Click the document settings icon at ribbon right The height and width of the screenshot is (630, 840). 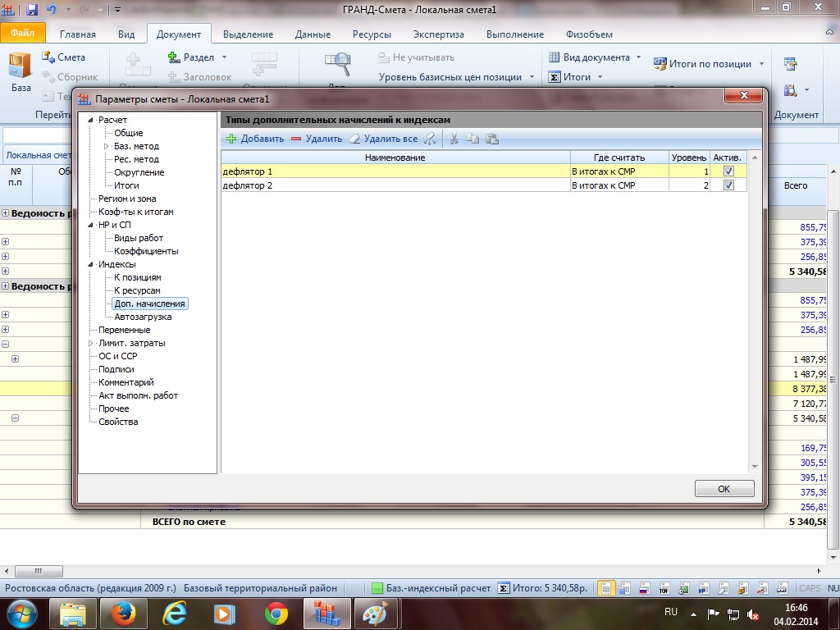[790, 64]
